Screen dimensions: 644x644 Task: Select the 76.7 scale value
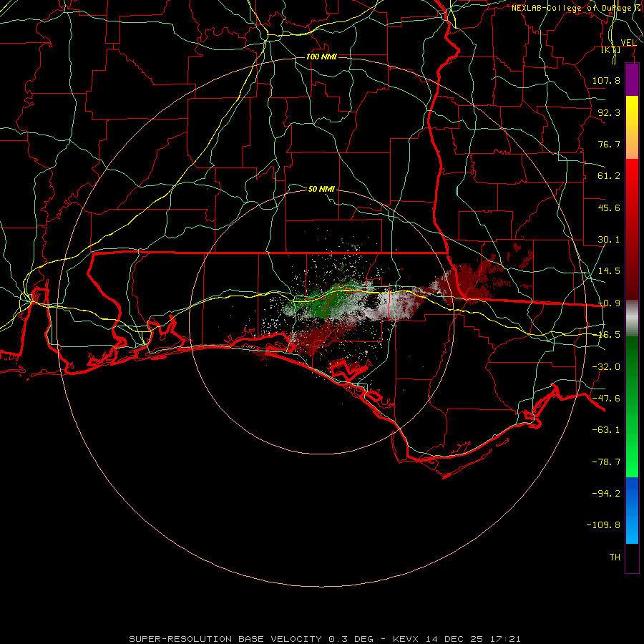609,144
